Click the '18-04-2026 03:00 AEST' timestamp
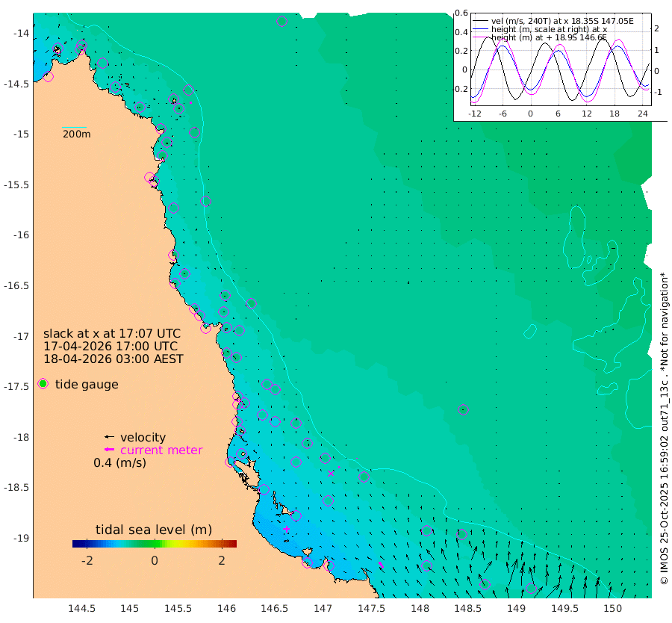Viewport: 672px width, 623px height. coord(113,359)
